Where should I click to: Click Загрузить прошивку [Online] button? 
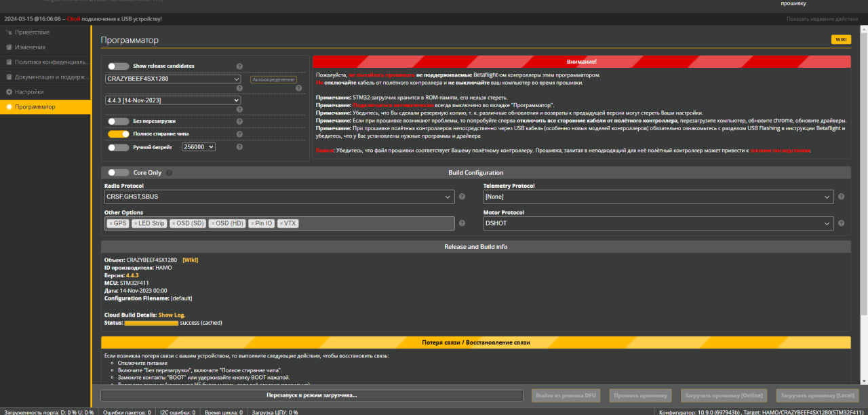[724, 395]
